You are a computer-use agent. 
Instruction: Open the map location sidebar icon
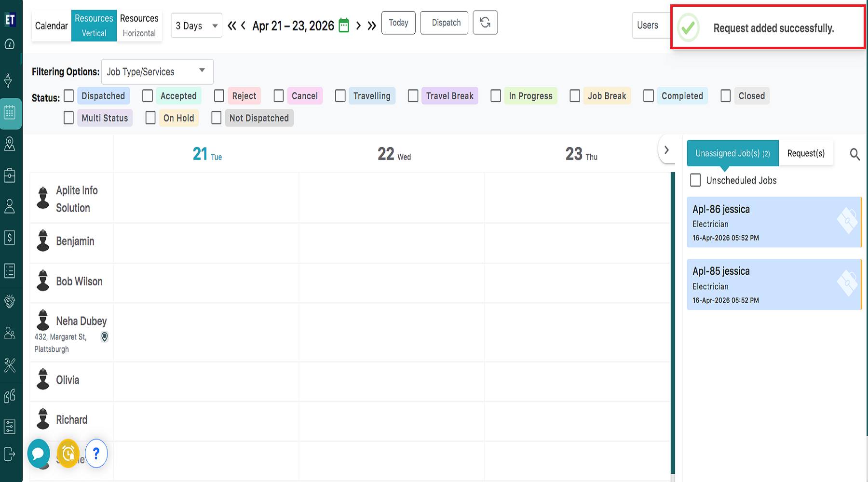tap(10, 144)
